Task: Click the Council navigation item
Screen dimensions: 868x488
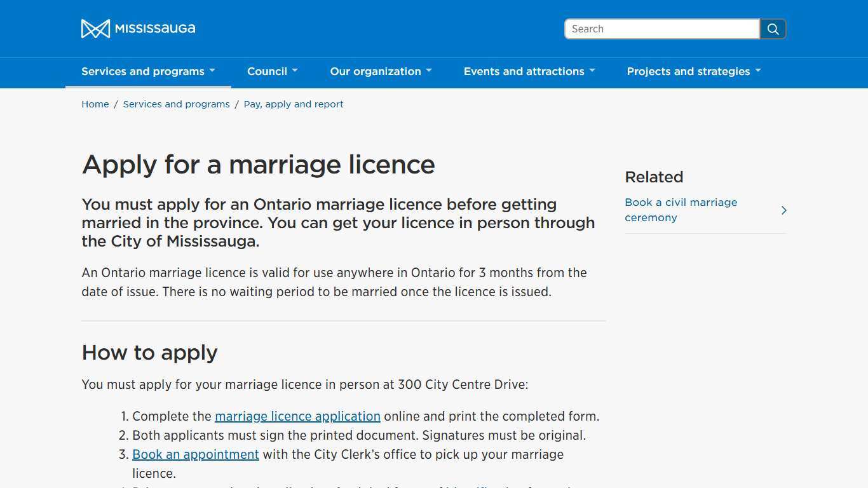Action: (x=268, y=71)
